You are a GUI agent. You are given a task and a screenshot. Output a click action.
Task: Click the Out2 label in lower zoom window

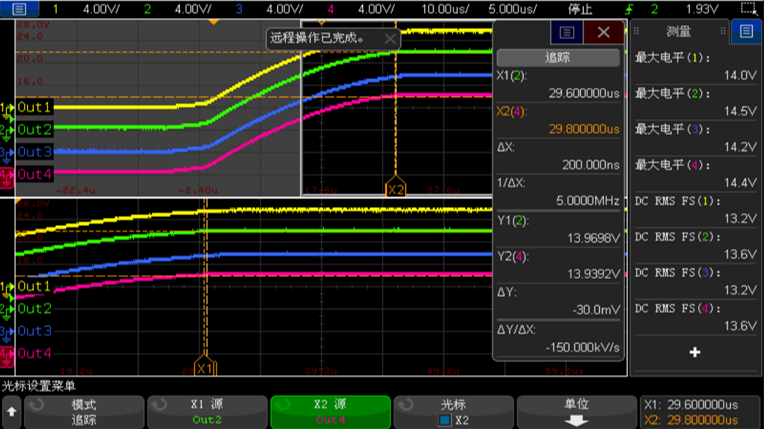pyautogui.click(x=34, y=309)
